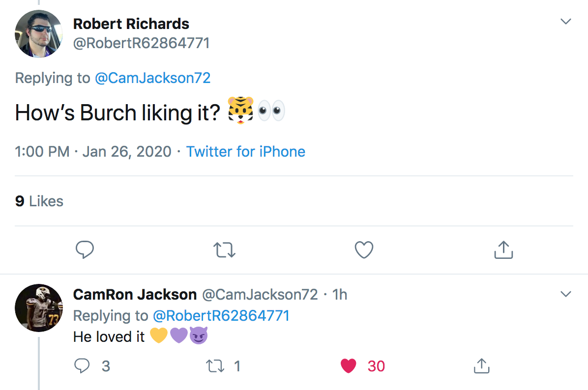The image size is (588, 390).
Task: Open more options chevron on Robert's tweet
Action: click(566, 22)
